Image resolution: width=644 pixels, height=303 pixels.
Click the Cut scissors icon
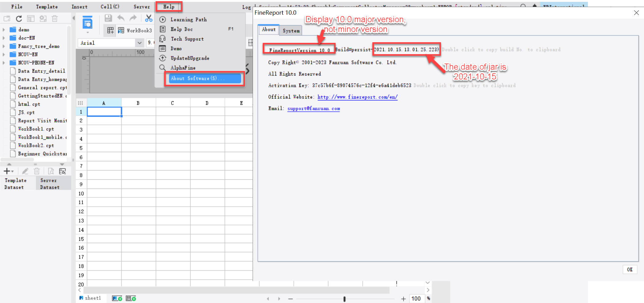(x=149, y=18)
